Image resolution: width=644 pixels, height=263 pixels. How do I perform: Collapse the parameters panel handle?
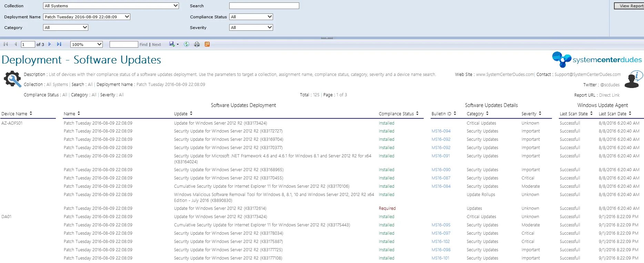[x=327, y=38]
